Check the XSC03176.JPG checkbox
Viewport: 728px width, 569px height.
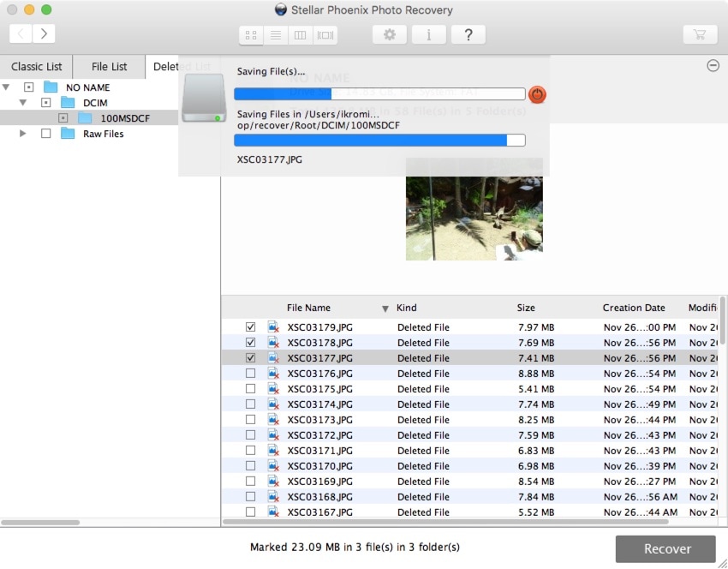250,373
